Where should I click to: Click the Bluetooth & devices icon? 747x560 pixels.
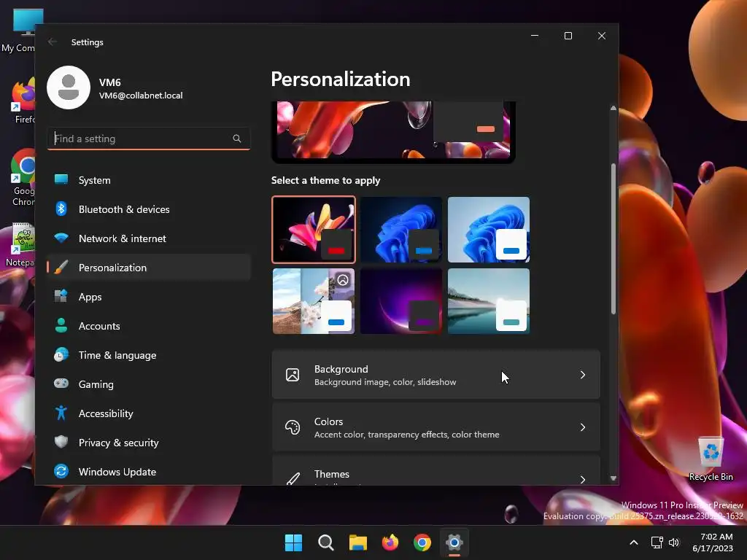(x=61, y=209)
